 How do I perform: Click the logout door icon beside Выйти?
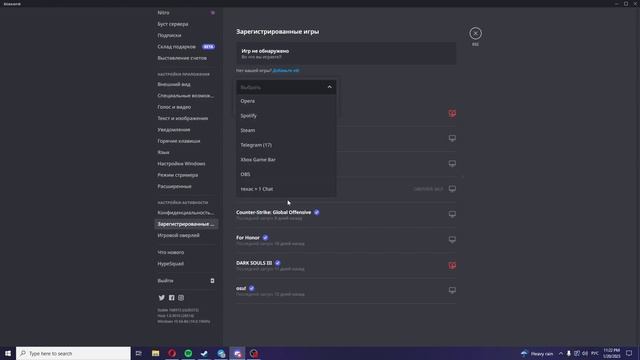tap(212, 281)
